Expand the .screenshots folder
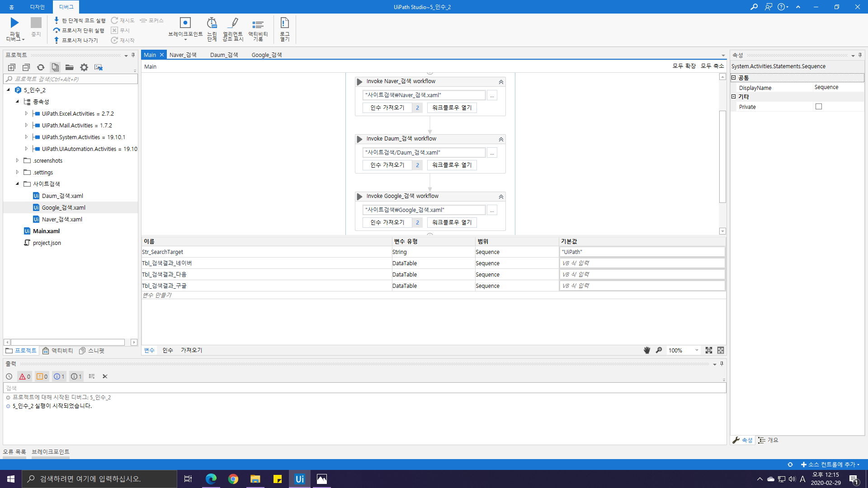Viewport: 868px width, 488px height. (17, 160)
